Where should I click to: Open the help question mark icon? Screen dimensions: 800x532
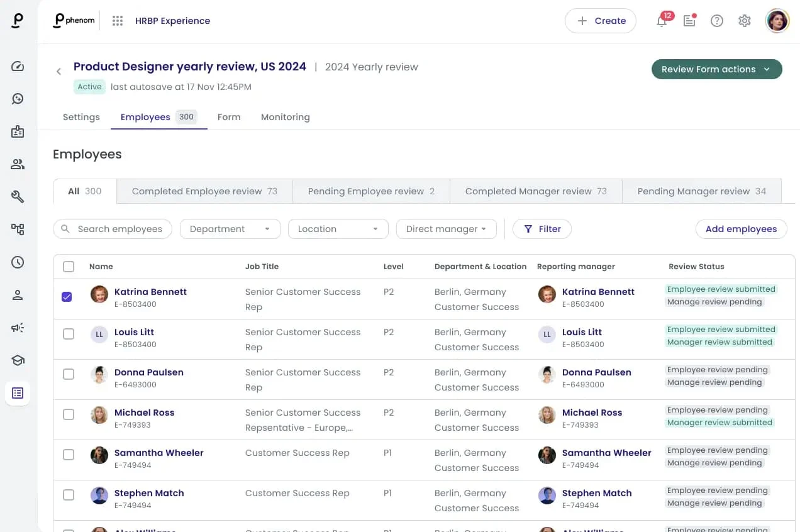[717, 21]
